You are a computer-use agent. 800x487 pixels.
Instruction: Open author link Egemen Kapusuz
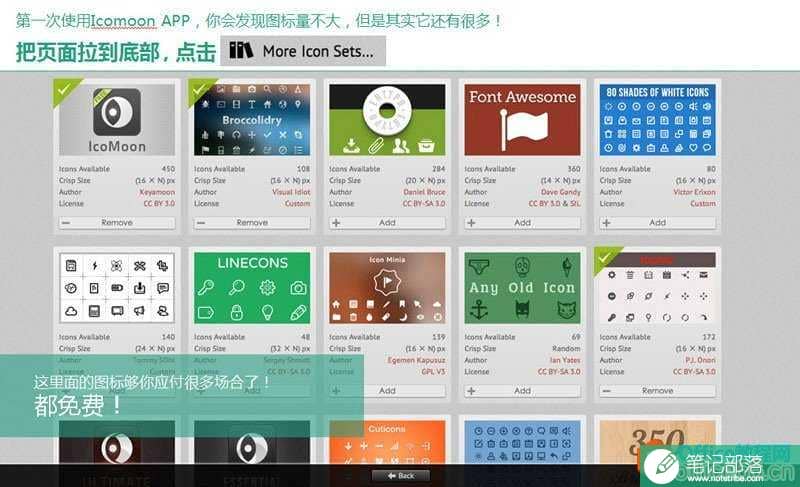click(x=416, y=361)
